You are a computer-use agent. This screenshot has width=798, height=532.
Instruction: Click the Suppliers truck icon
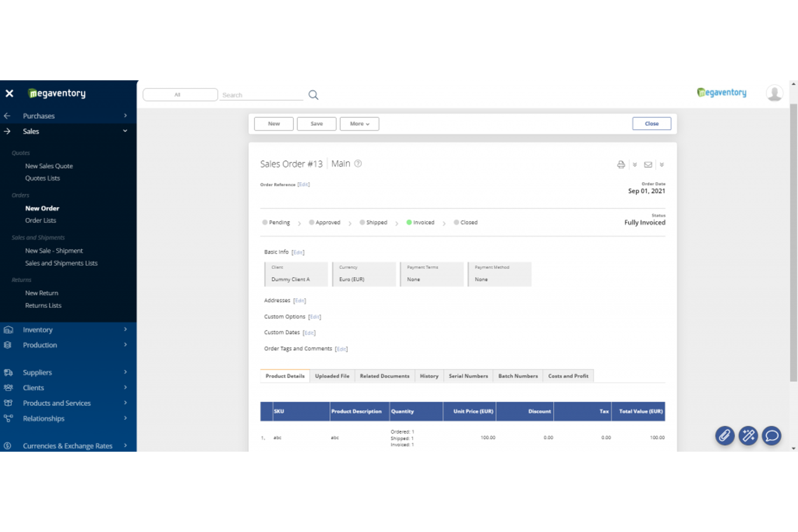point(8,372)
